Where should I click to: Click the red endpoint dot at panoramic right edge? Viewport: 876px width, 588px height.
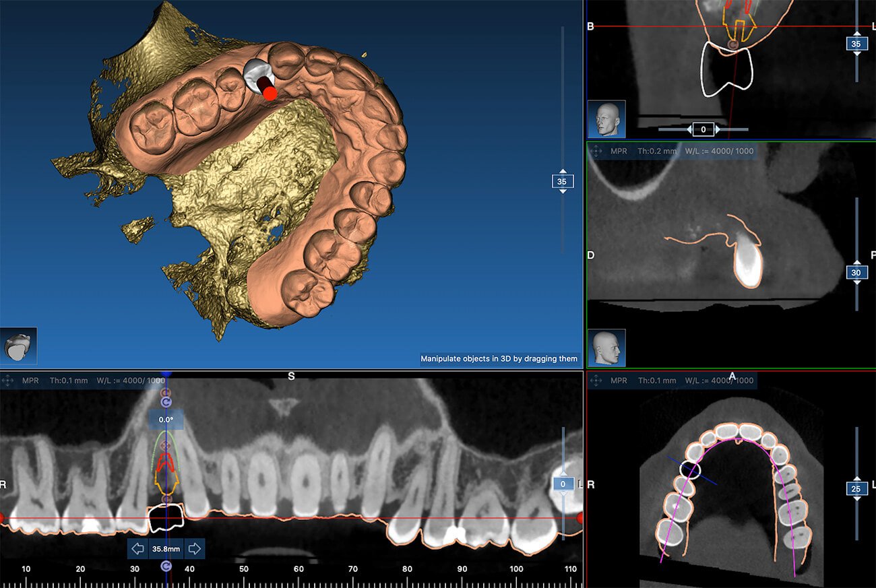580,517
